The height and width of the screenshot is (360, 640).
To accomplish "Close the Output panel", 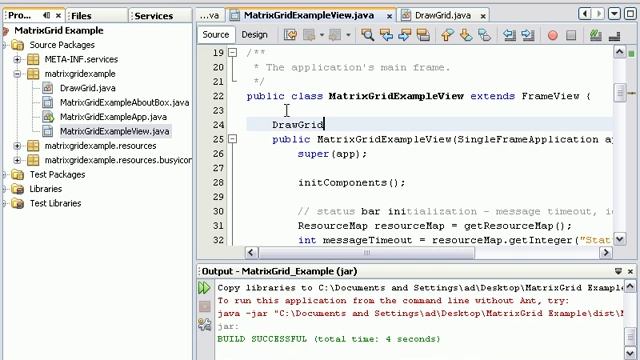I will [x=630, y=271].
